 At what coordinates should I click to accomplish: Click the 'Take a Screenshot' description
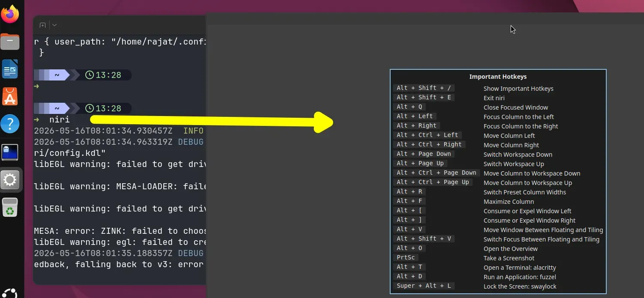point(509,258)
